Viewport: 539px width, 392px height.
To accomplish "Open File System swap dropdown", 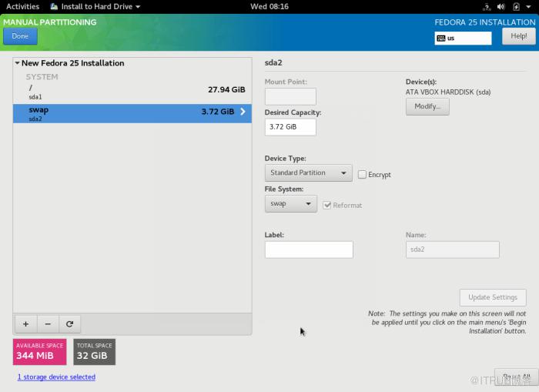I will pos(291,204).
